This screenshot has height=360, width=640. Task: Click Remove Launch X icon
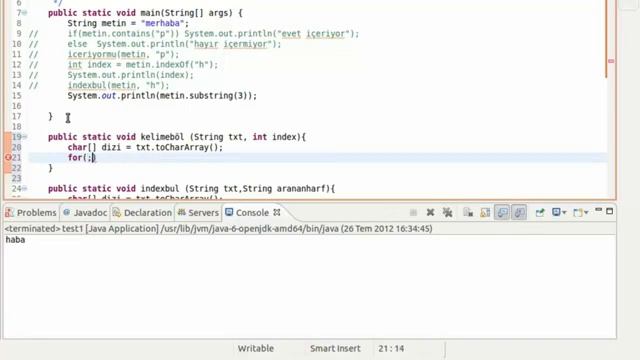[x=430, y=212]
